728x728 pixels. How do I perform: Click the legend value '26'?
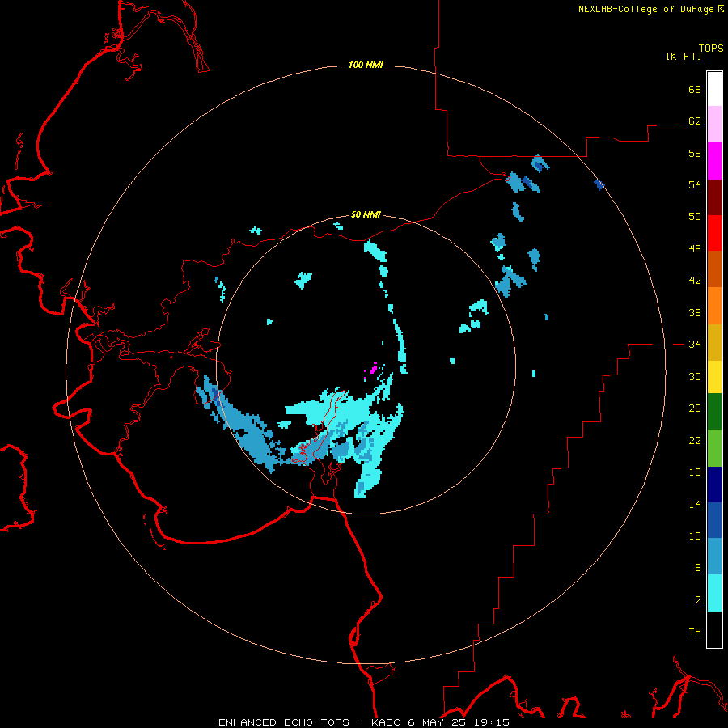pyautogui.click(x=695, y=408)
